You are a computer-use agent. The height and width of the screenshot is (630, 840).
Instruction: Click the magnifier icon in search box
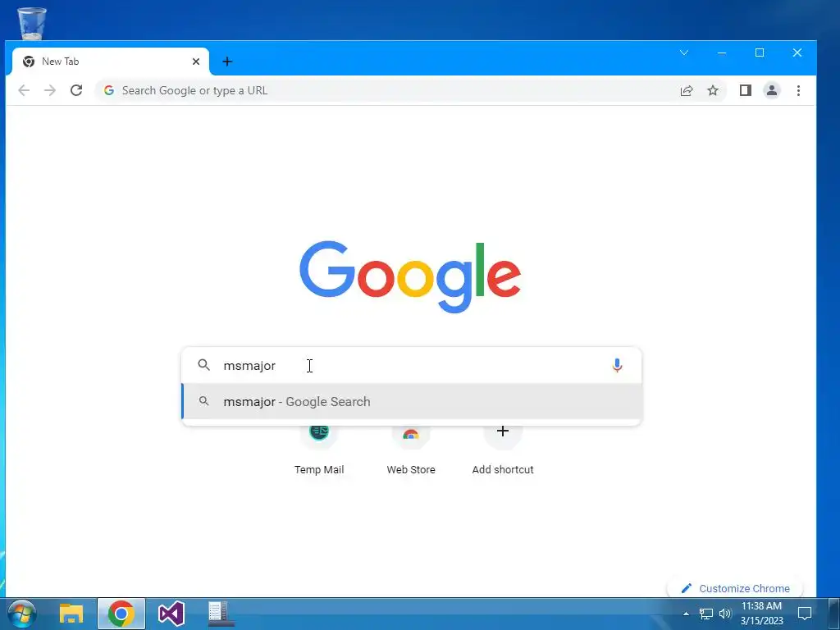pyautogui.click(x=203, y=365)
